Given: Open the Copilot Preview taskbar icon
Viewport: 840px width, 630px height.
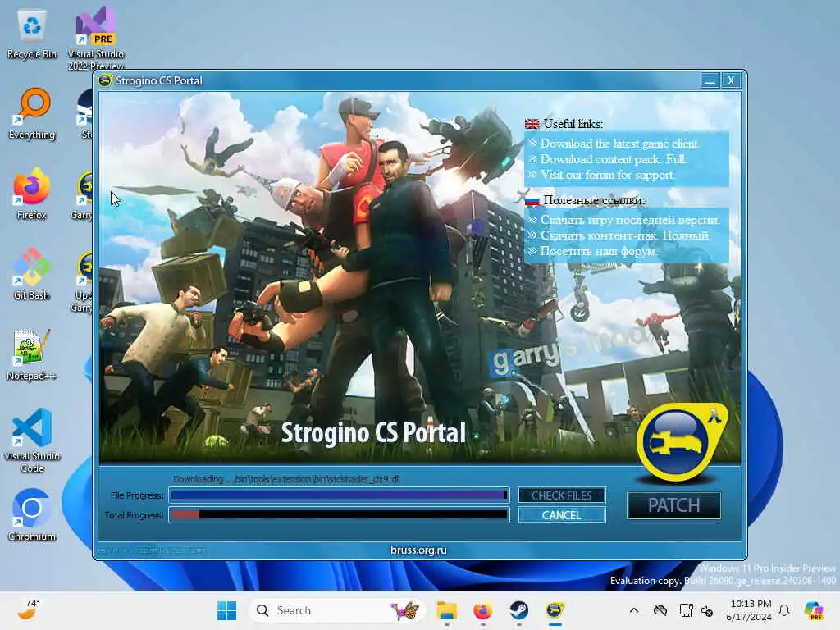Looking at the screenshot, I should [814, 610].
